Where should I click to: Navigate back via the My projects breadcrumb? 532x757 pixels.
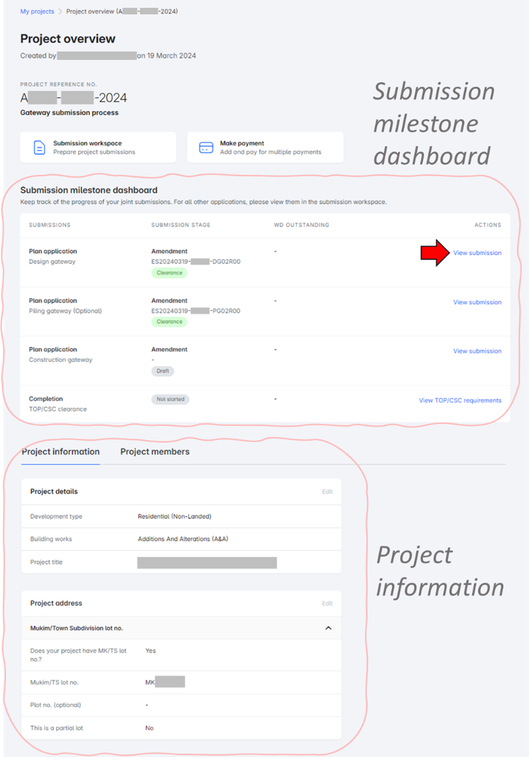tap(37, 11)
